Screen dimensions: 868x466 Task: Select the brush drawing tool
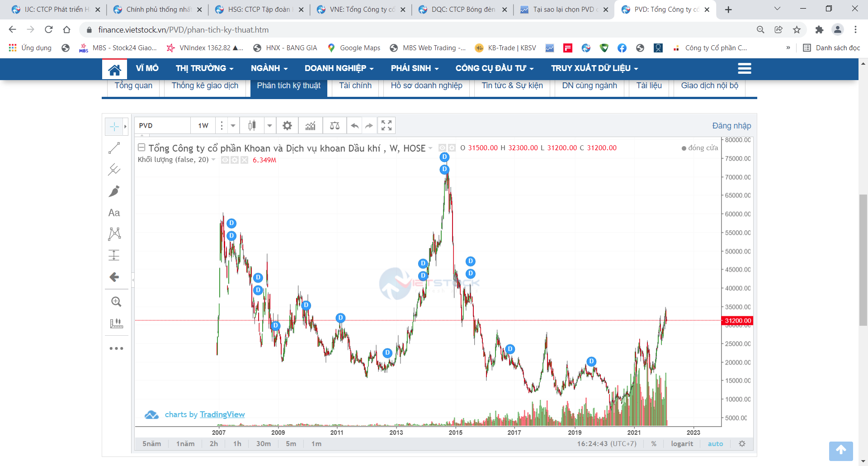(x=114, y=191)
